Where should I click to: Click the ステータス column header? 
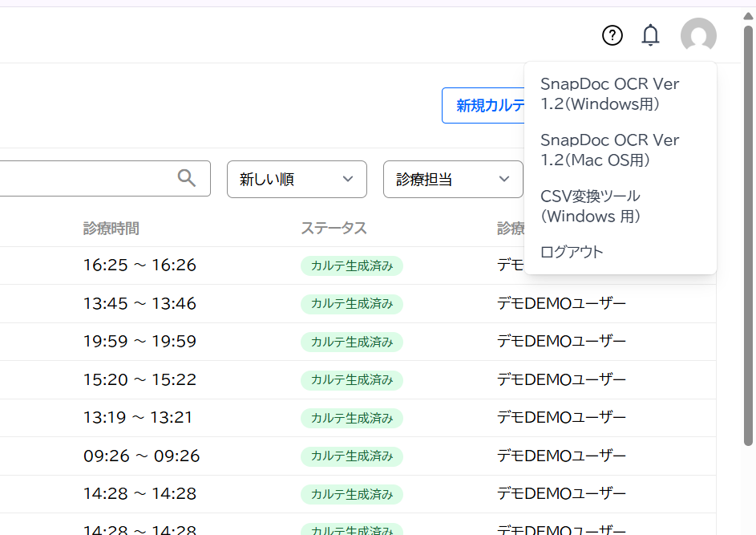334,229
